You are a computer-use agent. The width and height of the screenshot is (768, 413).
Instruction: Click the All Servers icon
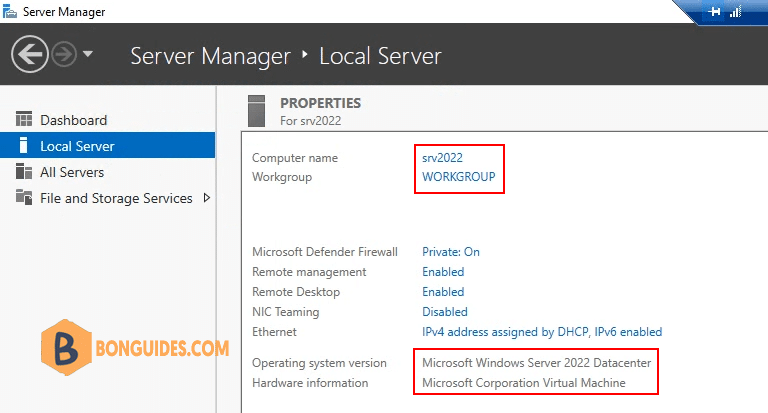coord(24,172)
